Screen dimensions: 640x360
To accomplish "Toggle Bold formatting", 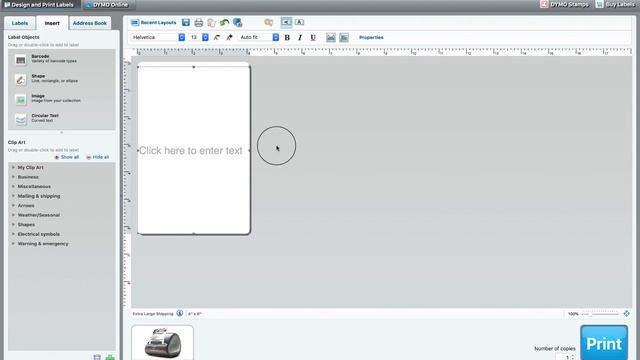I will (287, 38).
